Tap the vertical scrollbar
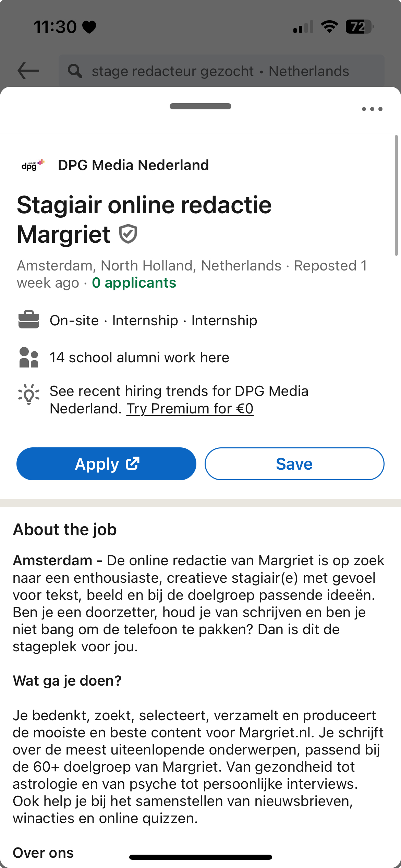Screen dimensions: 401x868 coord(396,195)
